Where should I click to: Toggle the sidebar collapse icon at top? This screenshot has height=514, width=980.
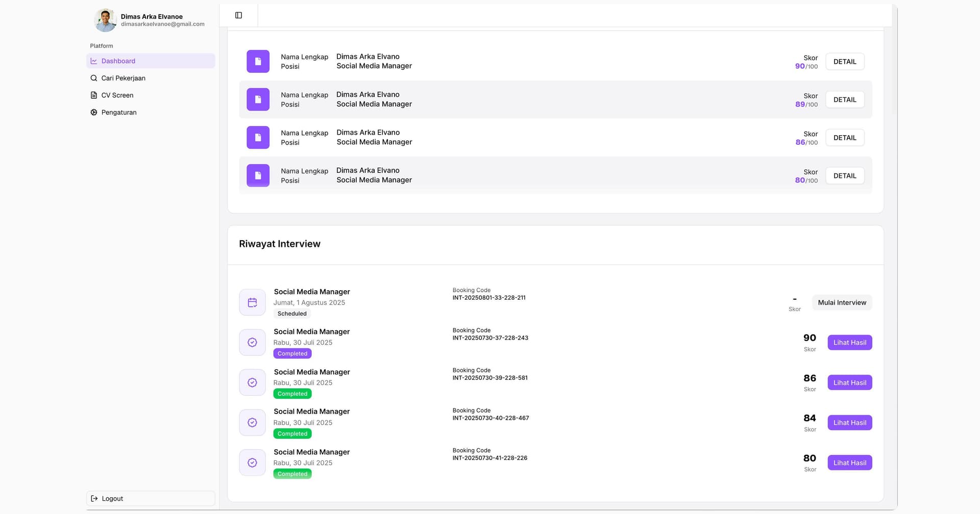[x=238, y=15]
